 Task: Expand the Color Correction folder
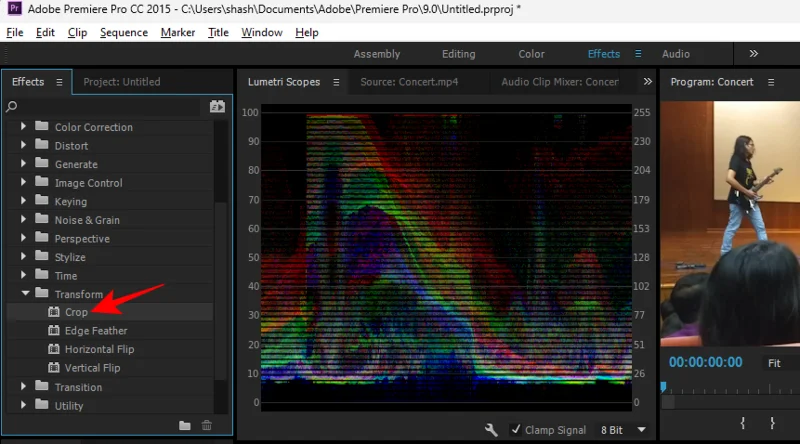25,127
